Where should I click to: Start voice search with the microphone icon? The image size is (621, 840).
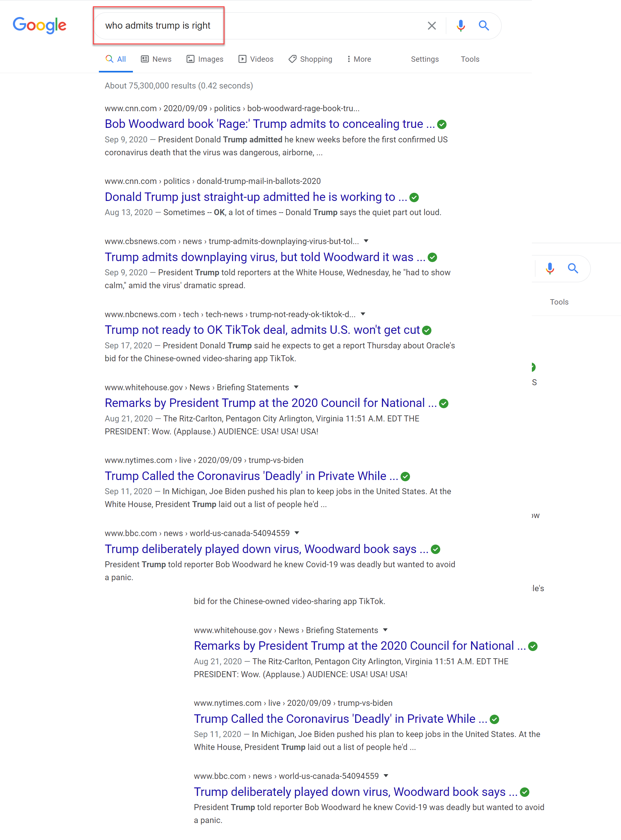click(460, 26)
